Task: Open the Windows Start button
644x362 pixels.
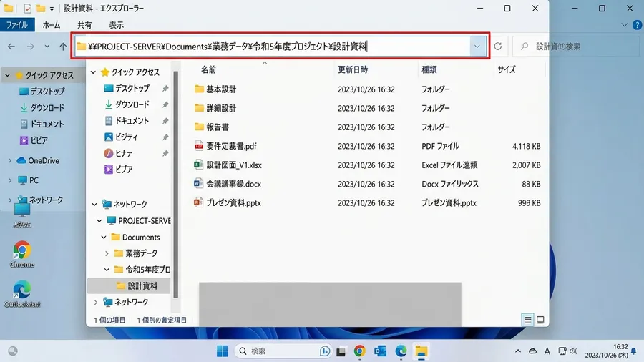Action: point(223,351)
